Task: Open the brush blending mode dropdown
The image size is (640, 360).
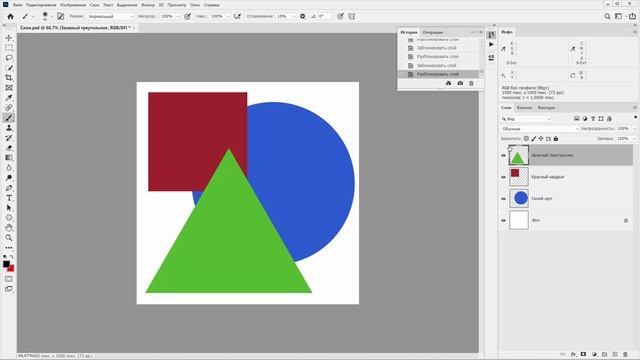Action: 110,16
